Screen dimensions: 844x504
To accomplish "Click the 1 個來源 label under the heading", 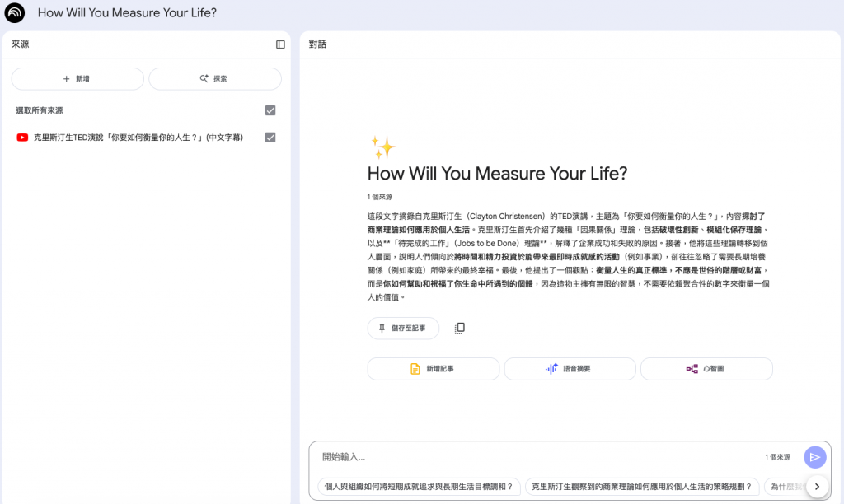I will coord(379,197).
